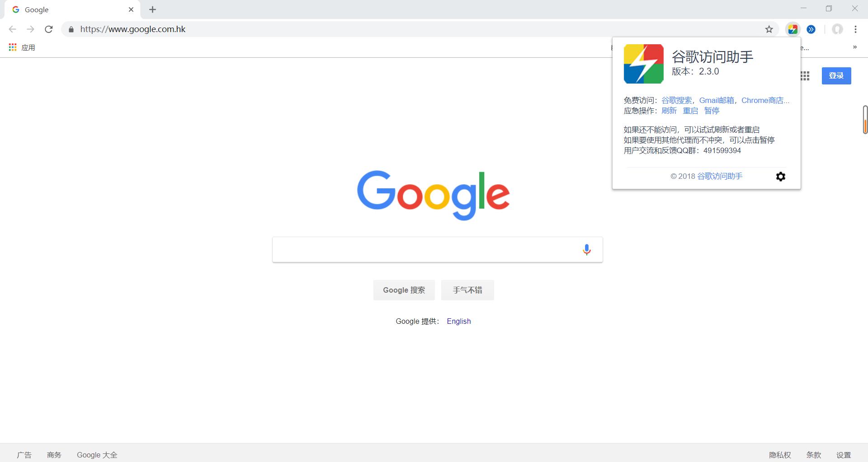The width and height of the screenshot is (868, 462).
Task: Reload the page with the refresh icon
Action: pos(49,29)
